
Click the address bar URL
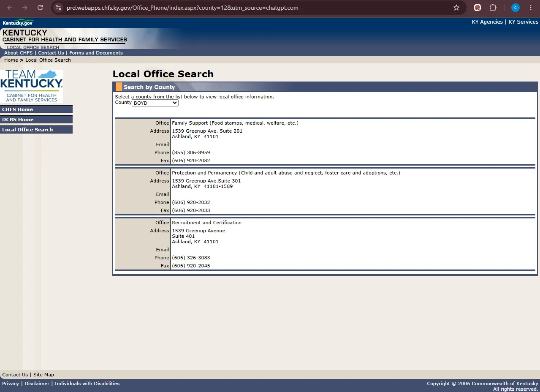(x=182, y=8)
